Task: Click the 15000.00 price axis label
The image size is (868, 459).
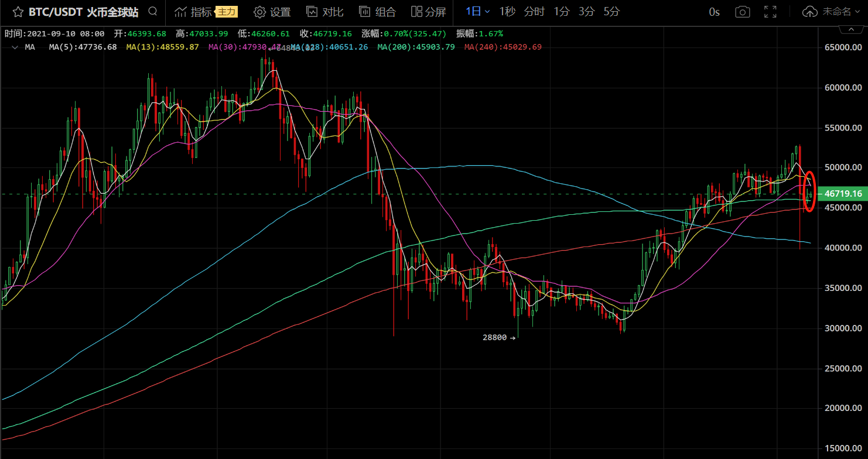Action: click(843, 448)
